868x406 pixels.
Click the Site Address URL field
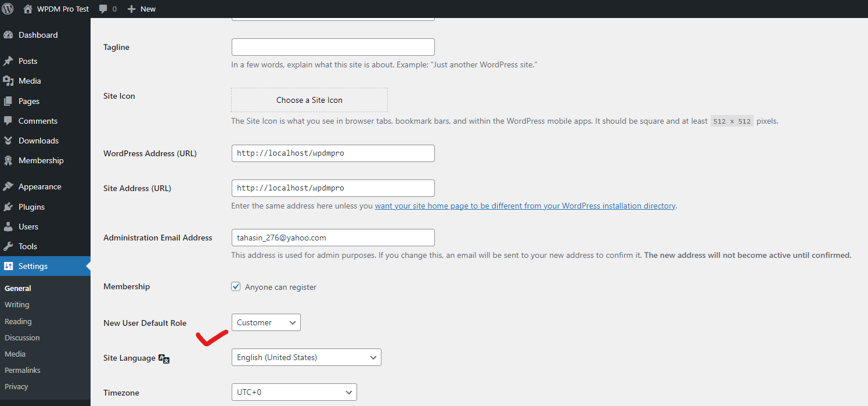[x=333, y=188]
